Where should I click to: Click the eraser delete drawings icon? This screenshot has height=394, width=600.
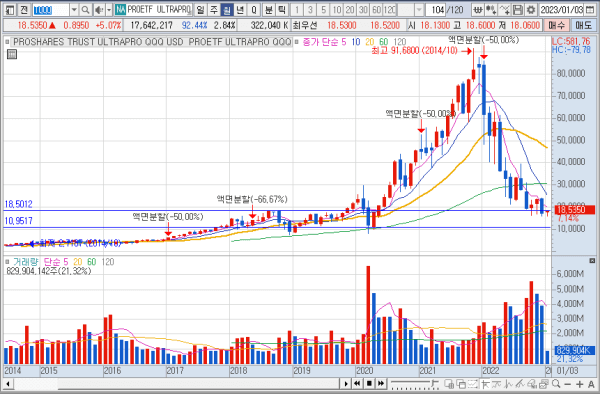pyautogui.click(x=532, y=384)
